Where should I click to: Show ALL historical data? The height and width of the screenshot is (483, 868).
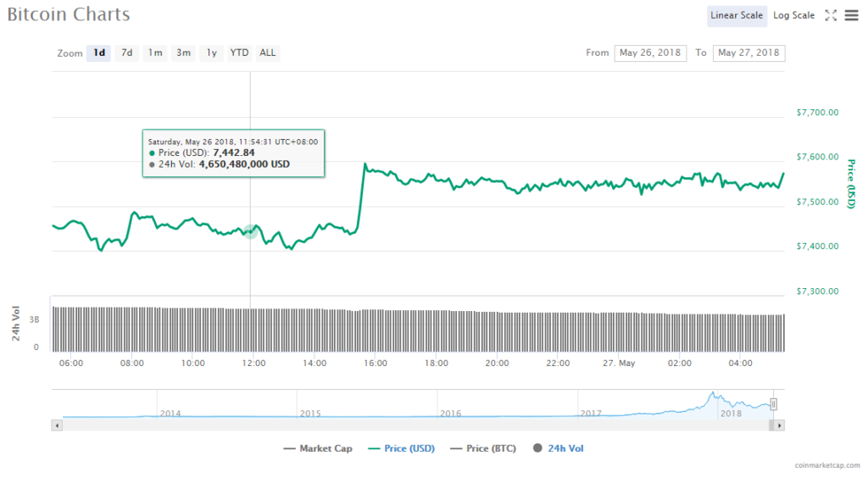pyautogui.click(x=267, y=53)
